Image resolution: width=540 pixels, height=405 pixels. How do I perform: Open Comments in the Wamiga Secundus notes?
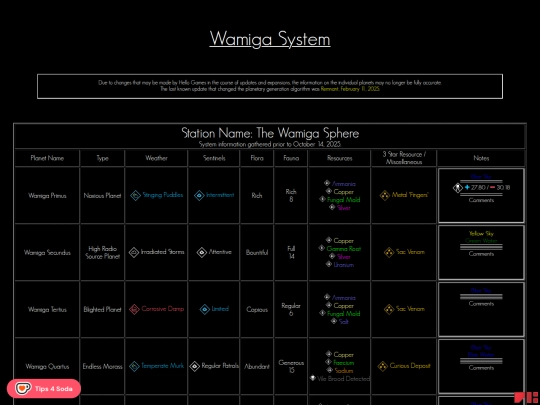pyautogui.click(x=481, y=254)
